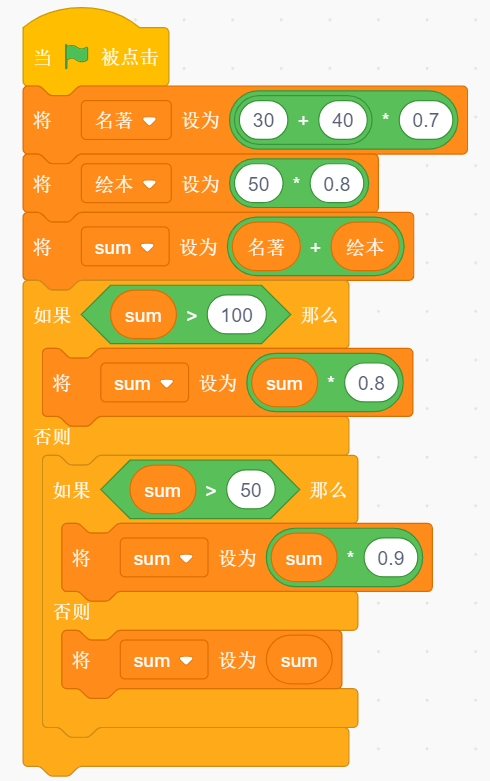Click the 0.8 field in 绘本 multiplication
This screenshot has height=781, width=490.
337,184
